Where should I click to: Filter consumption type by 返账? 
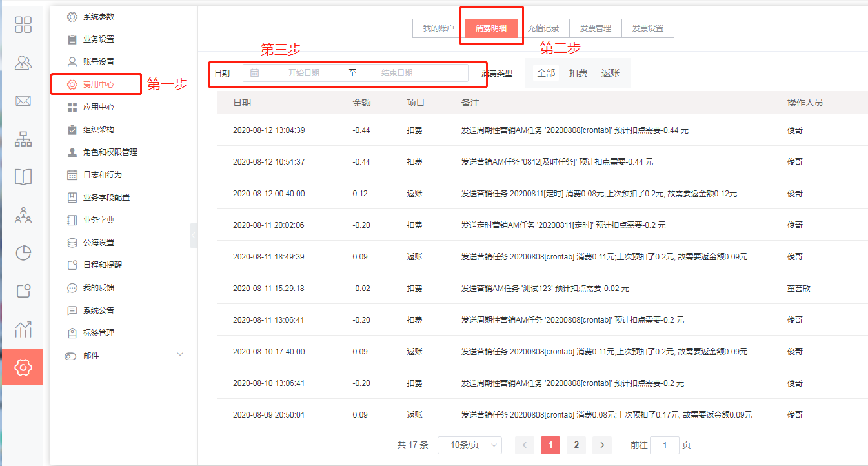(611, 73)
